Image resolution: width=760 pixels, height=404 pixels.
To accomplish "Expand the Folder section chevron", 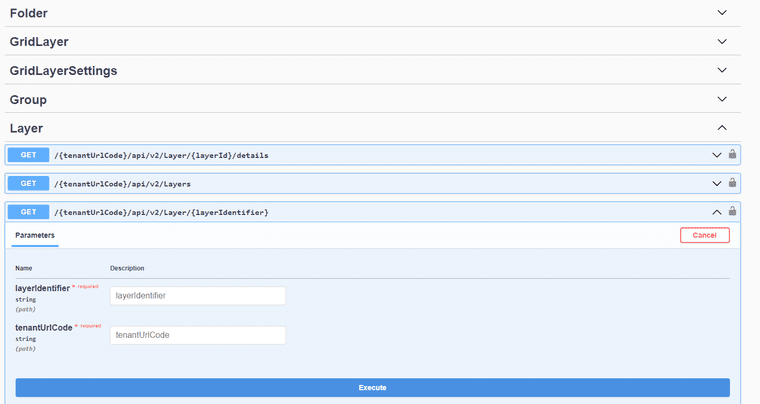I will coord(722,13).
